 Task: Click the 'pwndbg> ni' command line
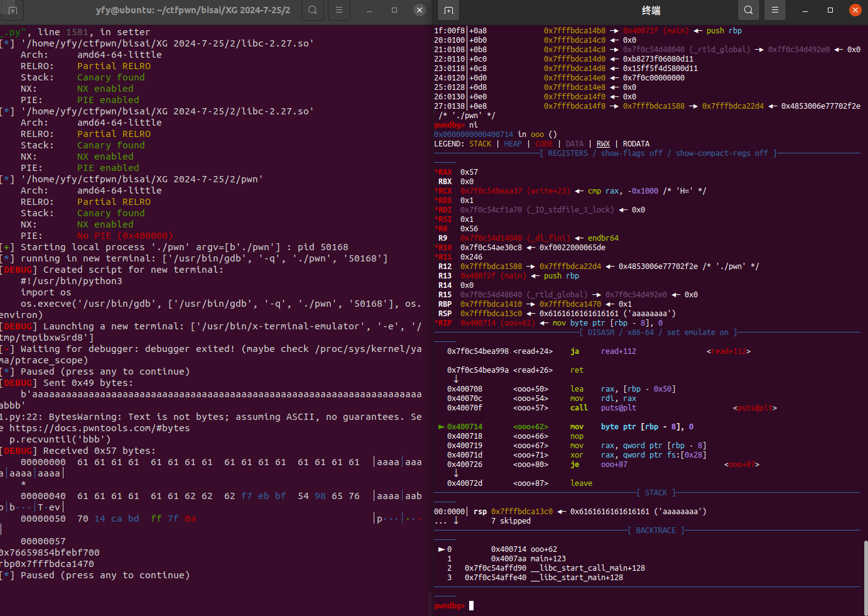[x=456, y=125]
